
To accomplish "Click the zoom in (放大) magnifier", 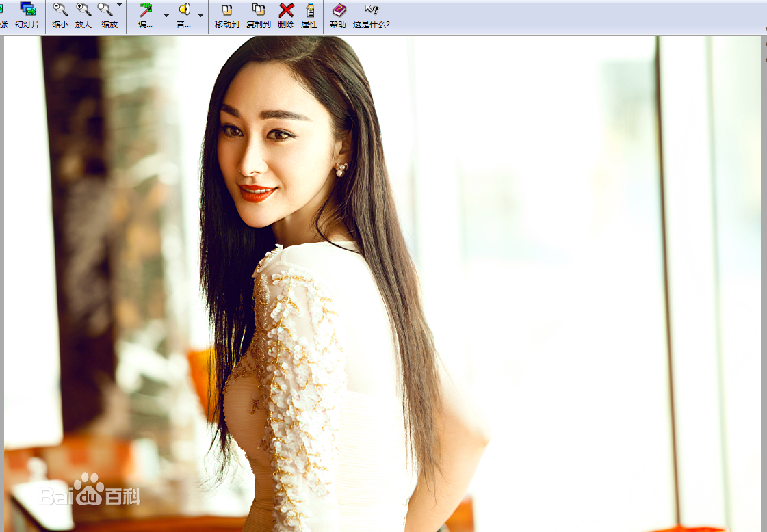I will (83, 16).
